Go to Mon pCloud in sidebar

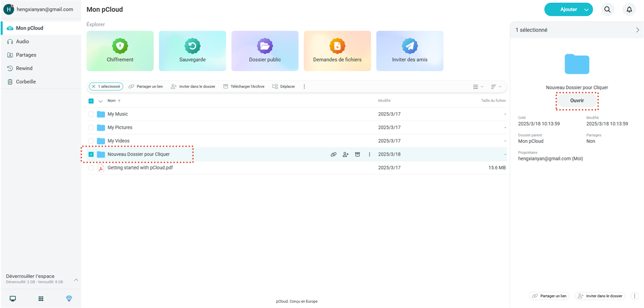(x=41, y=28)
